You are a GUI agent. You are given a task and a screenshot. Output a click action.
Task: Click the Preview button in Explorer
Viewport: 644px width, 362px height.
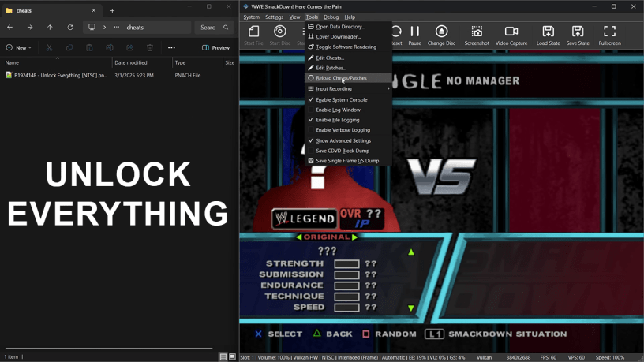215,47
